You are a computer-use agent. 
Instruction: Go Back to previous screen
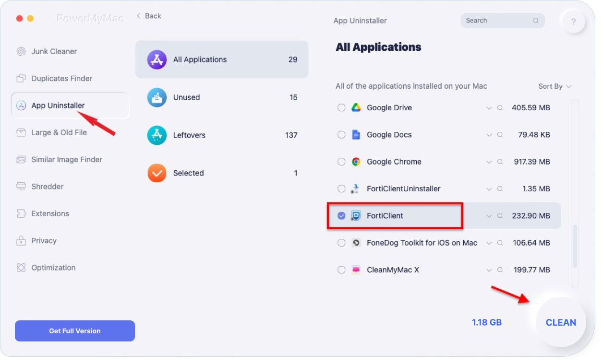pyautogui.click(x=149, y=16)
